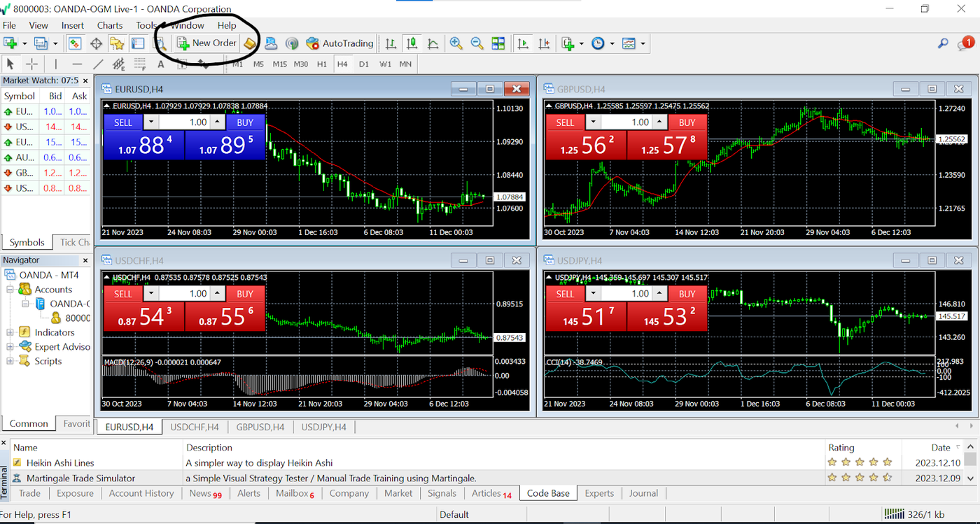Pick the text label 'A' tool

160,64
